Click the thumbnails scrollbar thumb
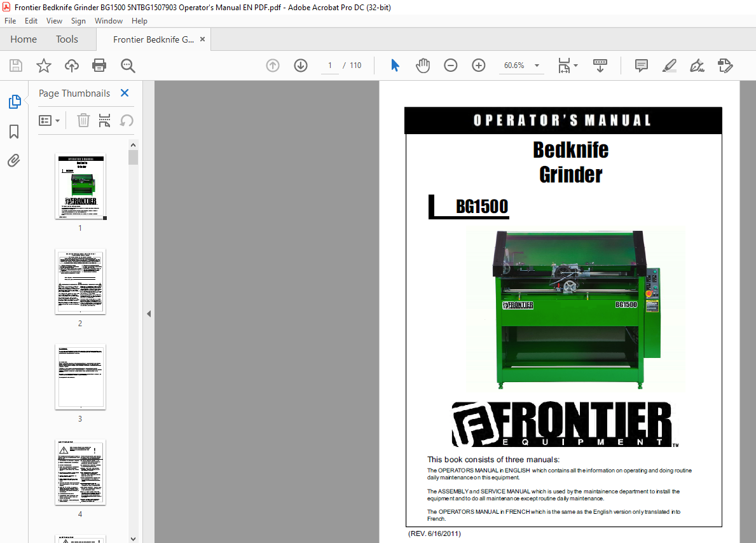The width and height of the screenshot is (756, 543). (133, 157)
